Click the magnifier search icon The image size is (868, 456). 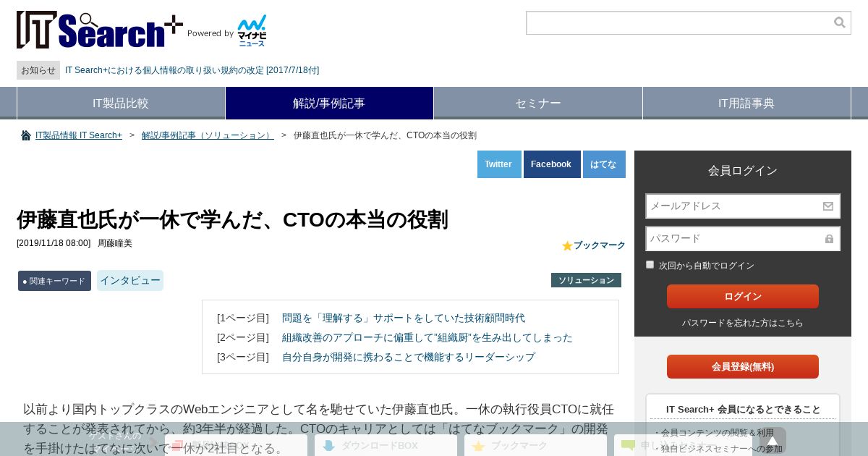pyautogui.click(x=840, y=22)
